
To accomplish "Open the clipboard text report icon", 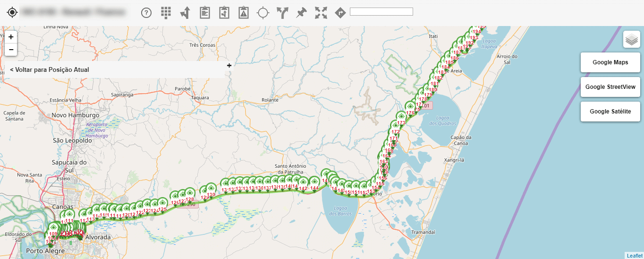I will (x=204, y=12).
